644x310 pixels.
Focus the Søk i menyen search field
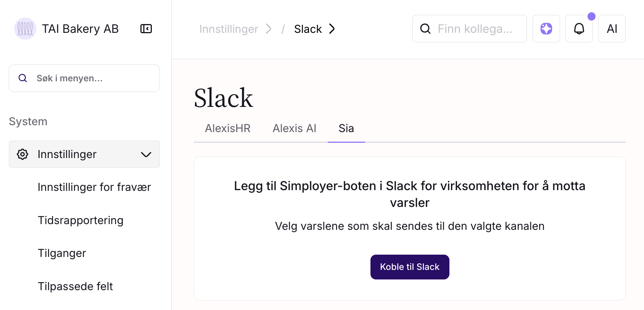[92, 78]
